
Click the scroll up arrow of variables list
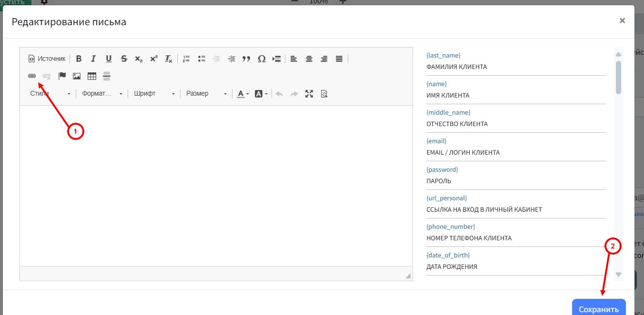(x=618, y=54)
